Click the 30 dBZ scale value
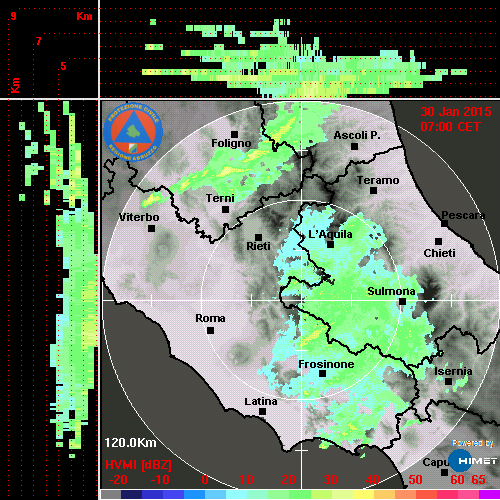This screenshot has width=500, height=500. coord(330,480)
